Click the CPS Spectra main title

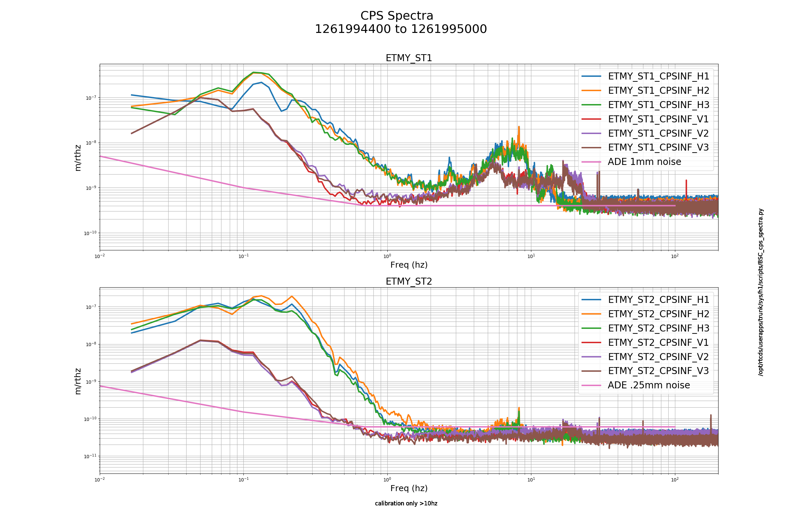pyautogui.click(x=397, y=16)
